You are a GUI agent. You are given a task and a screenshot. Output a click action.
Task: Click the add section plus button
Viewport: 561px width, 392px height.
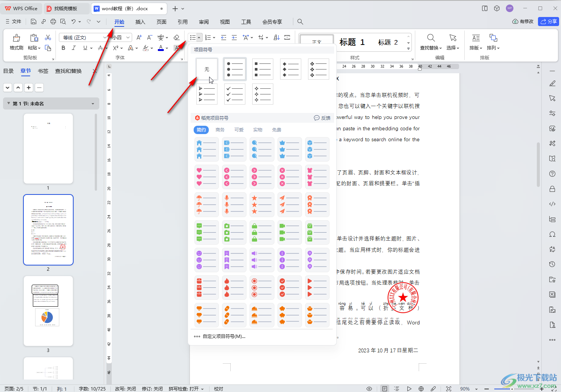[x=29, y=88]
